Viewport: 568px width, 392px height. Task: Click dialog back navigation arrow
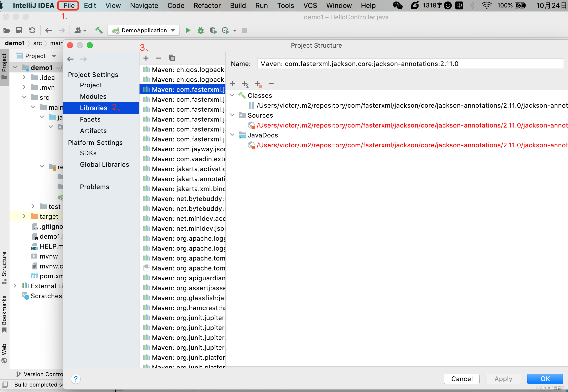click(71, 59)
